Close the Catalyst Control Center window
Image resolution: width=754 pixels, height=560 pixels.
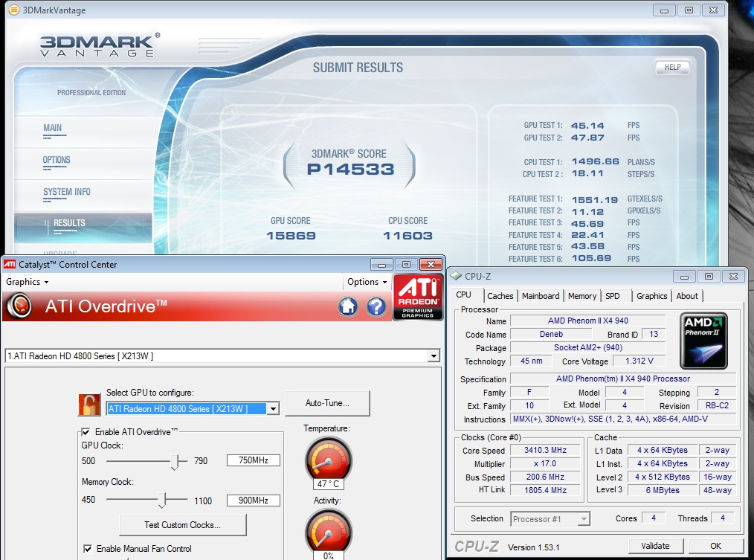point(431,264)
